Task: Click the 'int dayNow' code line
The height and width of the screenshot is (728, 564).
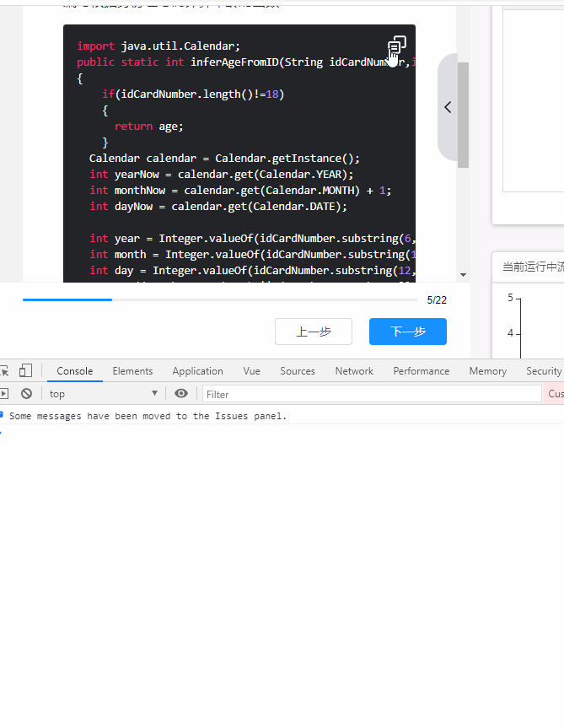Action: pyautogui.click(x=218, y=206)
